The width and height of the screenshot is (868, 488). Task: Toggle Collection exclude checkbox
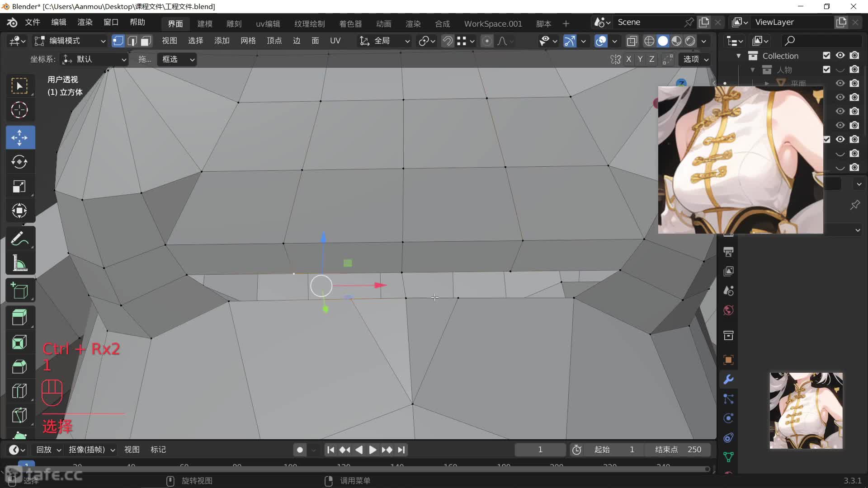pos(826,55)
